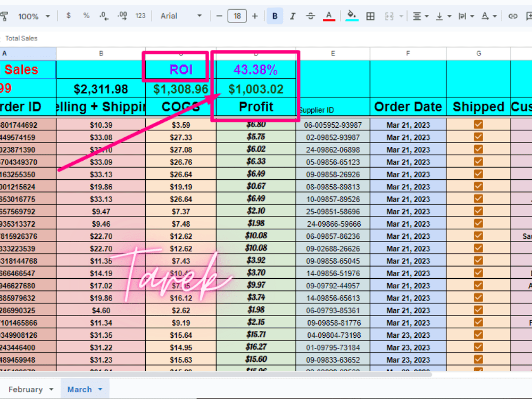Toggle bold formatting
The width and height of the screenshot is (532, 399).
click(275, 16)
